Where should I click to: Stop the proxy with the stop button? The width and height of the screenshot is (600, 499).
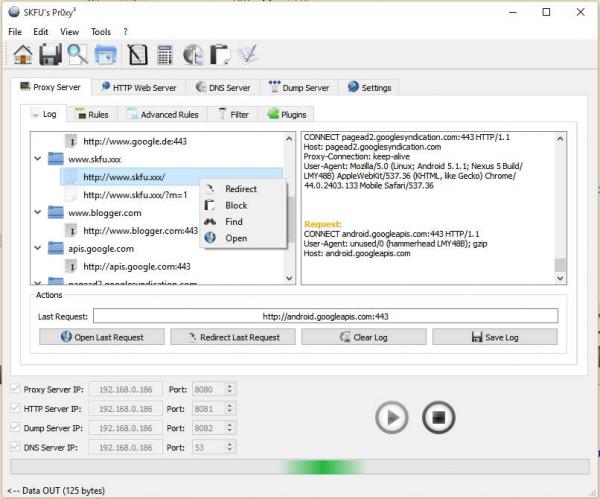pos(438,417)
